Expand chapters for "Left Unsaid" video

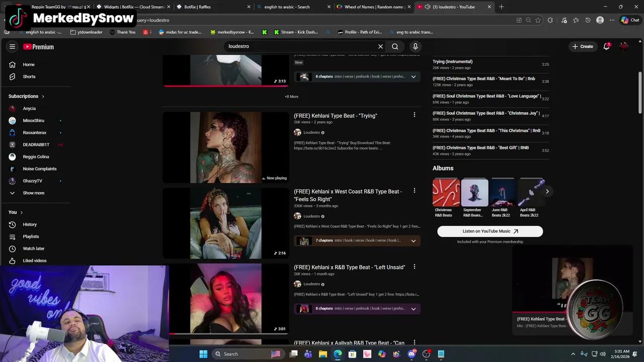[x=413, y=308]
